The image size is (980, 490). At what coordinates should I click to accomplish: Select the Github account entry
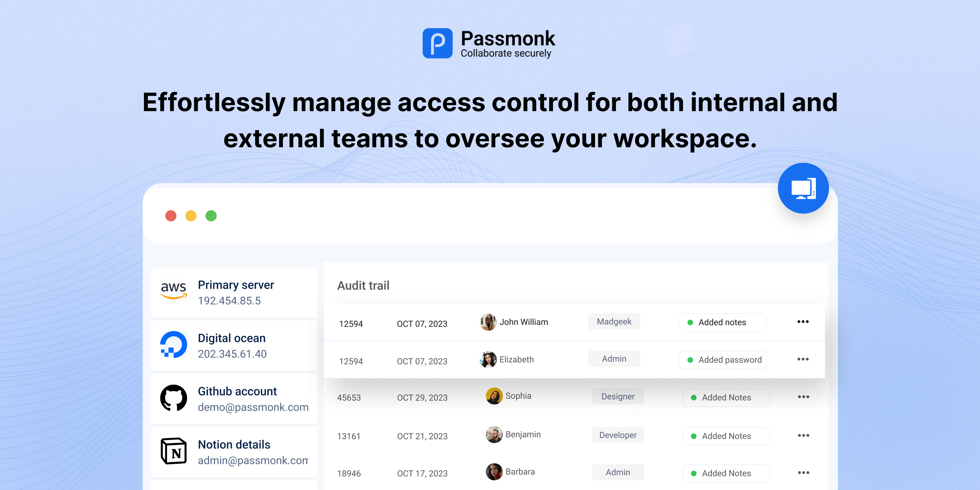(234, 399)
